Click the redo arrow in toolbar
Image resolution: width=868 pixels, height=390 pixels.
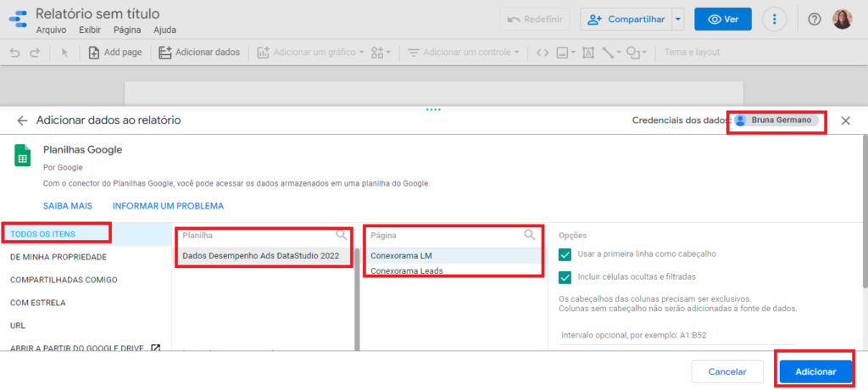(x=35, y=53)
